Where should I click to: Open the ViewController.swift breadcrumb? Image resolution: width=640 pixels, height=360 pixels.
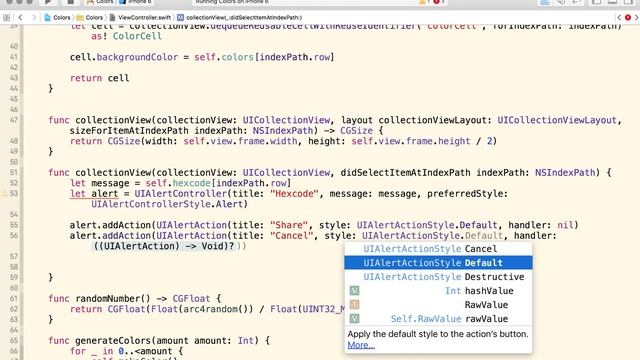(140, 18)
